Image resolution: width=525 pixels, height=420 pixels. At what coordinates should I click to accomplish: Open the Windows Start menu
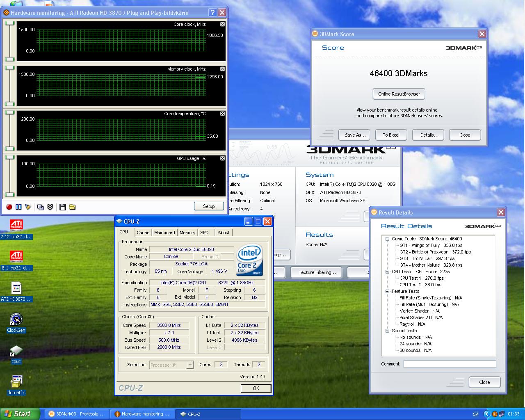[x=20, y=414]
